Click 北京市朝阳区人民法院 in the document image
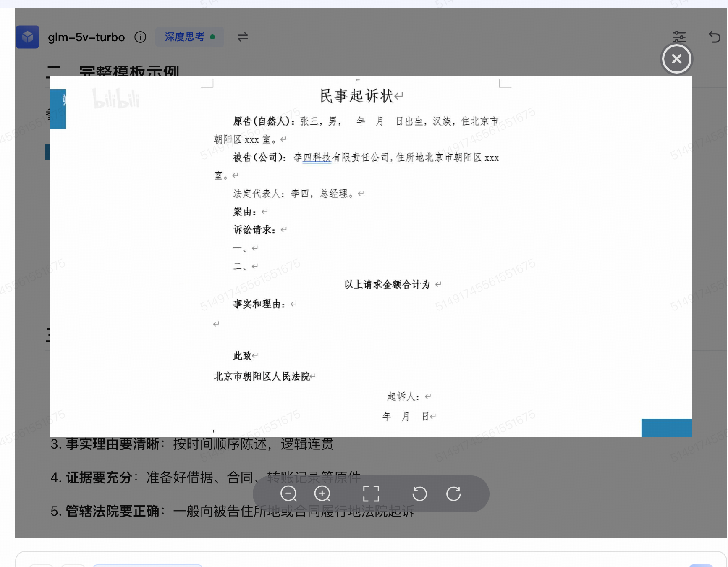728x567 pixels. point(262,376)
